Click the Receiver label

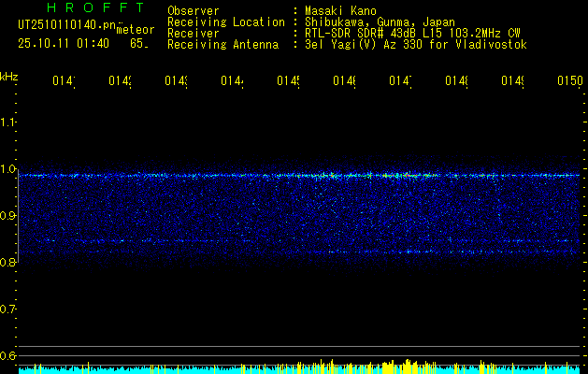(194, 34)
